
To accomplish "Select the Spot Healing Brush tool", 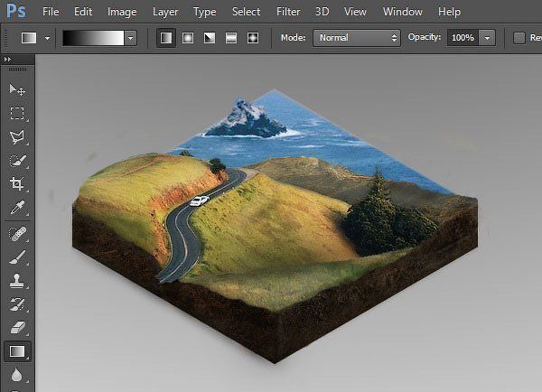I will 17,234.
